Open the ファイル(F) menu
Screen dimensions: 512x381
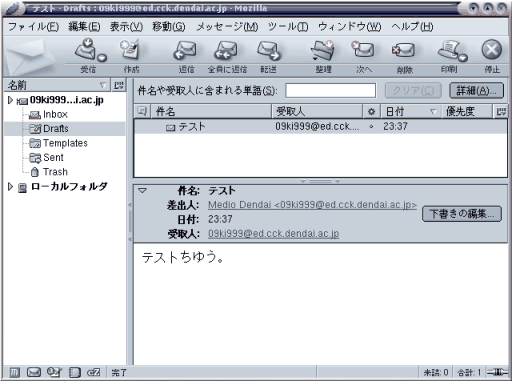[x=33, y=26]
